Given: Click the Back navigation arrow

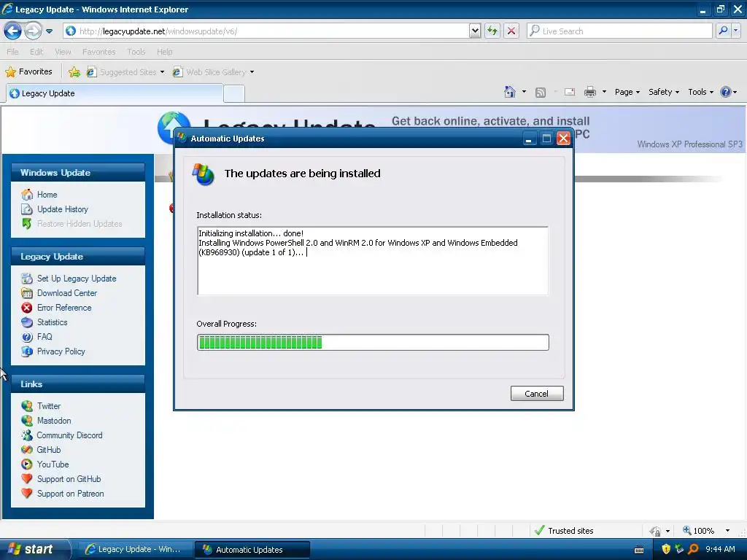Looking at the screenshot, I should click(x=13, y=31).
